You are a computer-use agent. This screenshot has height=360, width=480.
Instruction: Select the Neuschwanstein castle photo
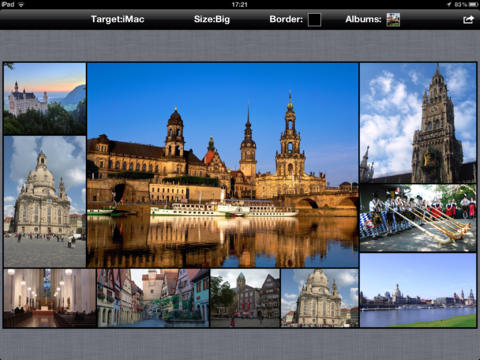45,99
